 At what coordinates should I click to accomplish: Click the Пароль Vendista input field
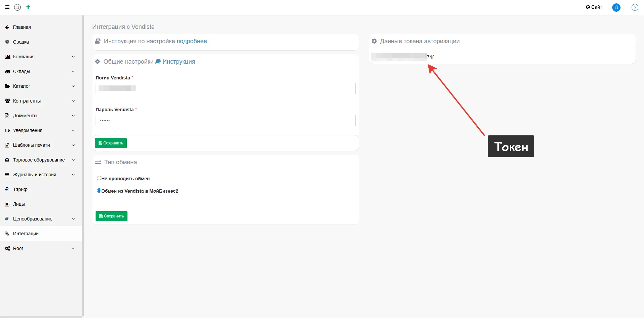[x=225, y=121]
